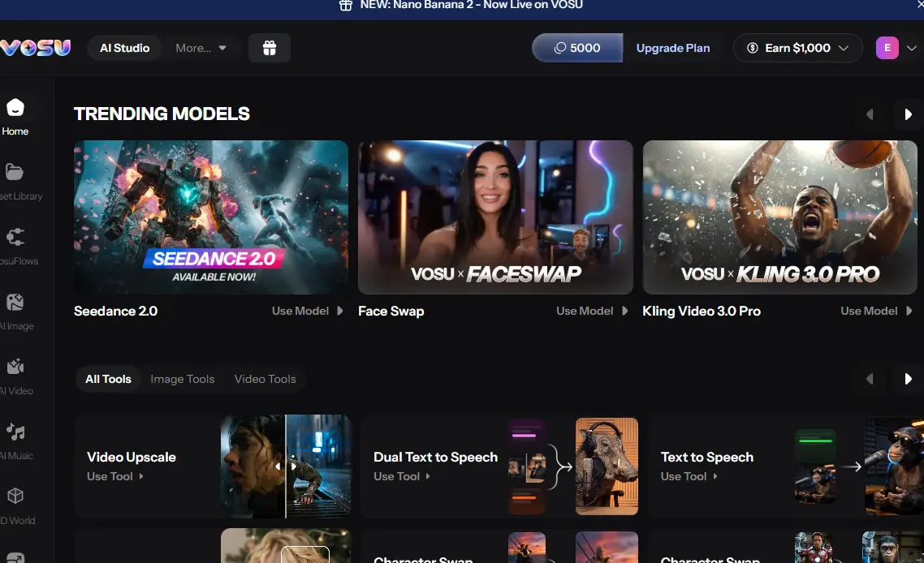Click Use Tool under Video Upscale

click(x=115, y=476)
